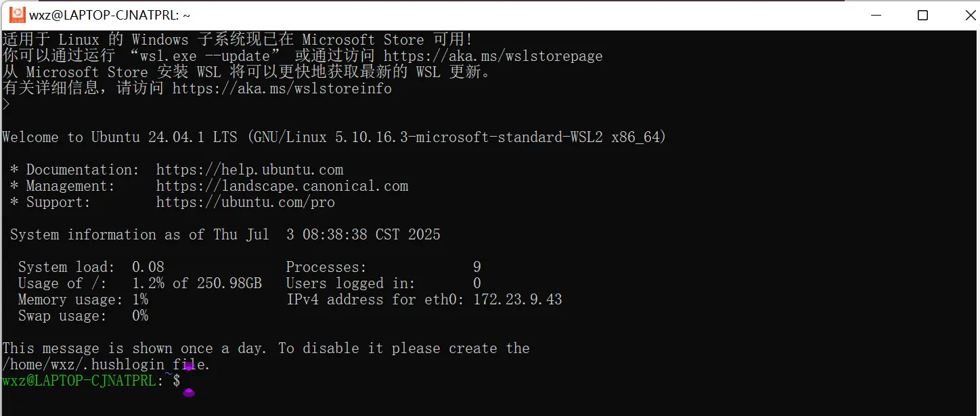980x416 pixels.
Task: Open the help.ubuntu.com documentation link
Action: (249, 170)
